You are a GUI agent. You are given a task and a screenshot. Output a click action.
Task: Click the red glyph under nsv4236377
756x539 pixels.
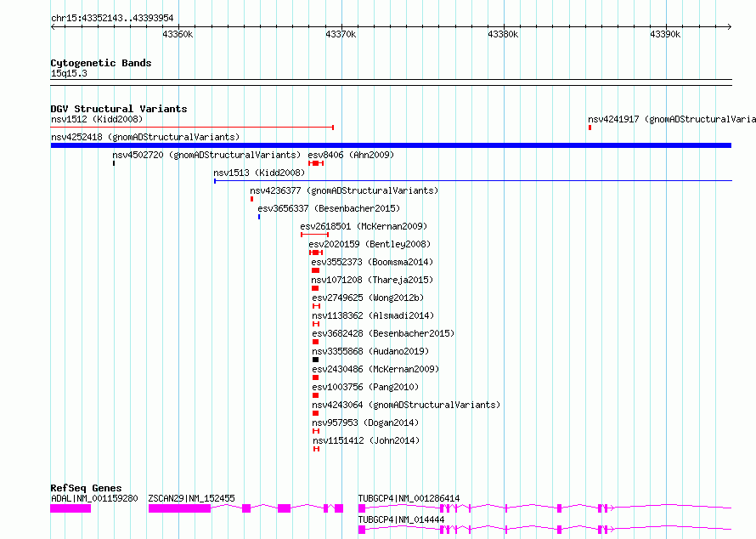point(251,199)
